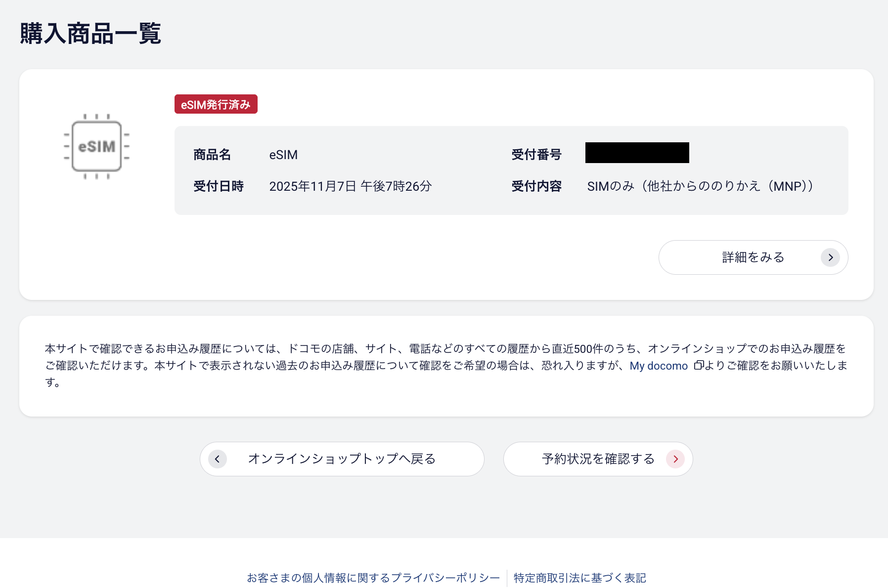Click the red chevron on 予約状況を確認する
This screenshot has height=588, width=888.
click(x=675, y=459)
